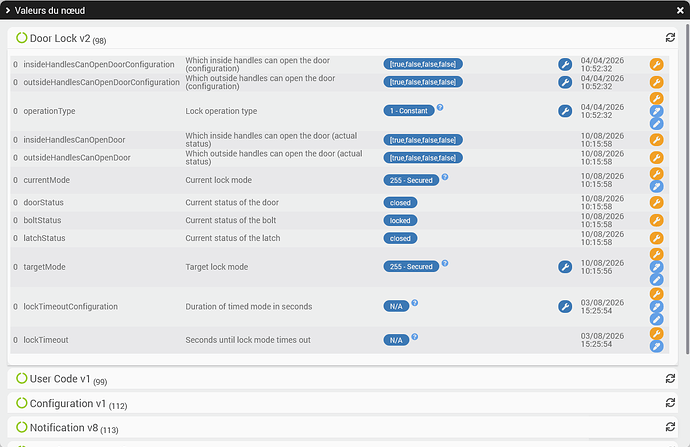The height and width of the screenshot is (447, 690).
Task: Refresh the Door Lock v2 section
Action: click(670, 38)
